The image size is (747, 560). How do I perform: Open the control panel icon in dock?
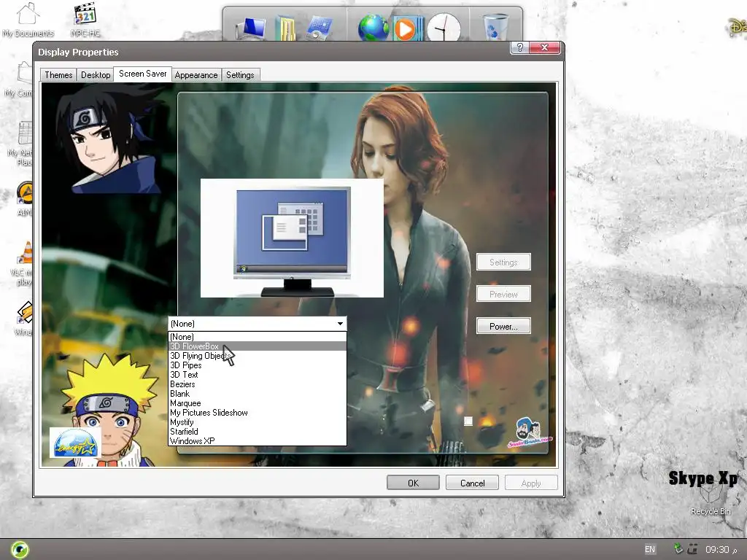(x=320, y=28)
